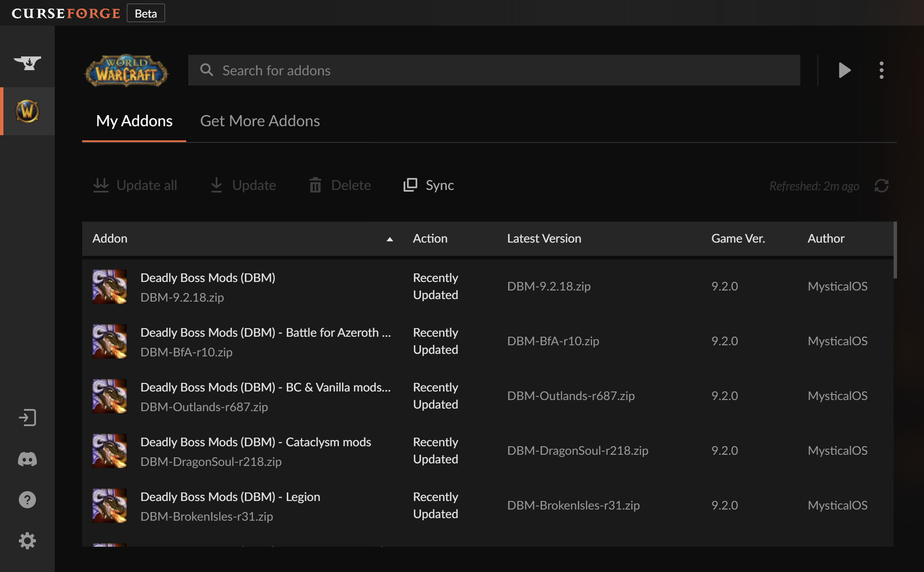Sort by Latest Version column header
This screenshot has height=572, width=924.
[544, 238]
